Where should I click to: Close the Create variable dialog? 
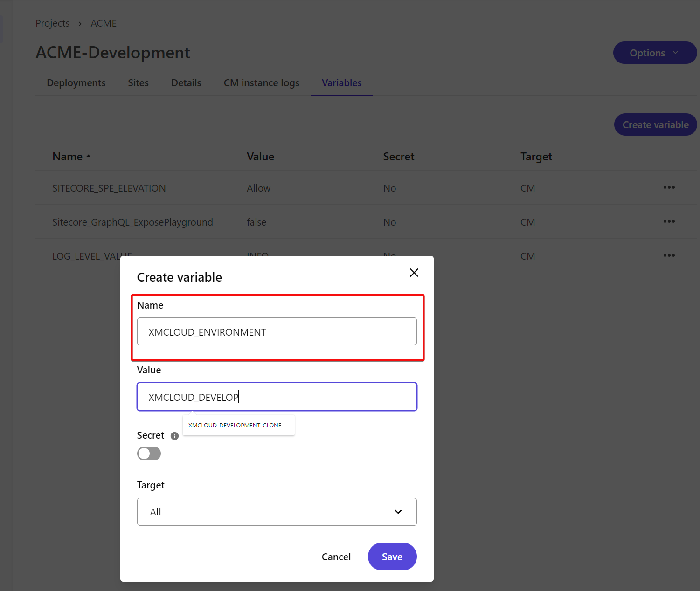pos(414,273)
